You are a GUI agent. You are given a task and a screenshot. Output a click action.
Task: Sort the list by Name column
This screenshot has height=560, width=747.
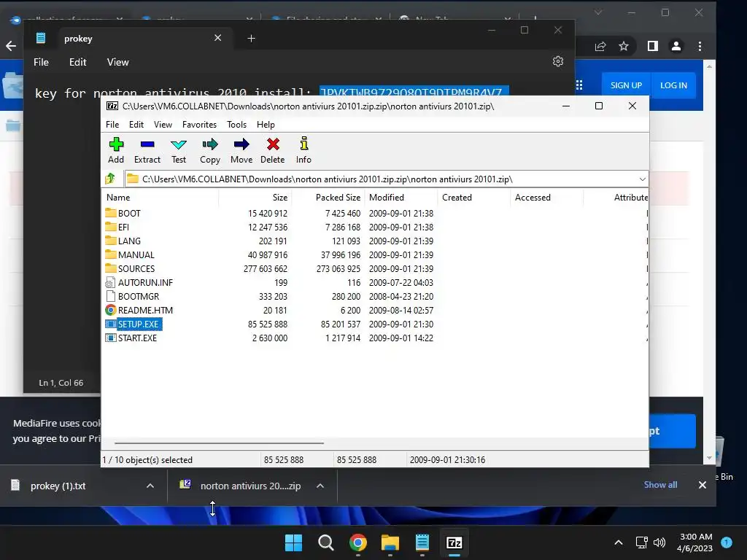[x=160, y=197]
